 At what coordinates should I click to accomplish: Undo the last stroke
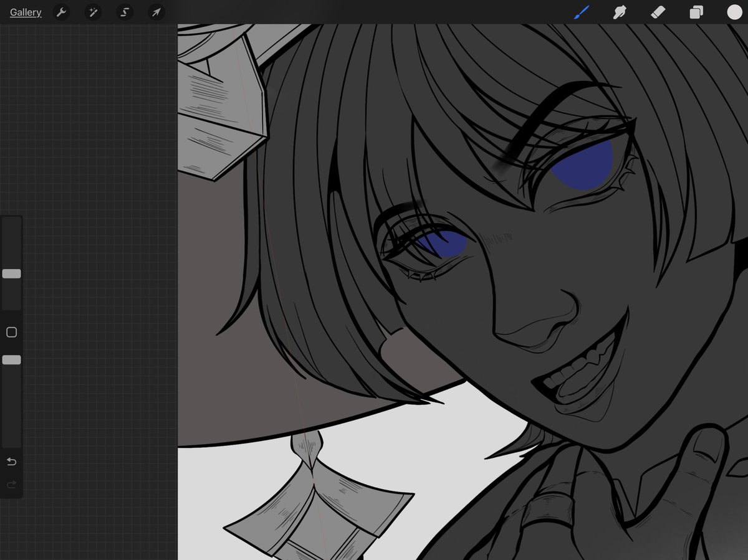[11, 462]
